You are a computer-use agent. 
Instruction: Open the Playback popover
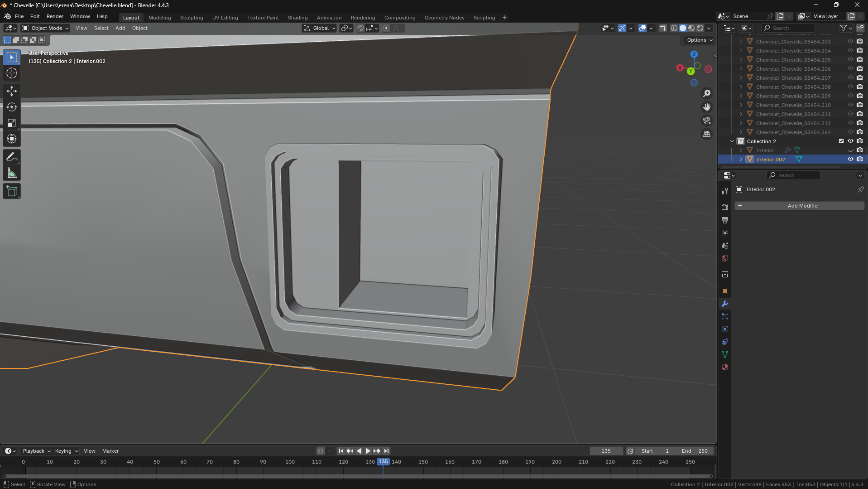[36, 451]
